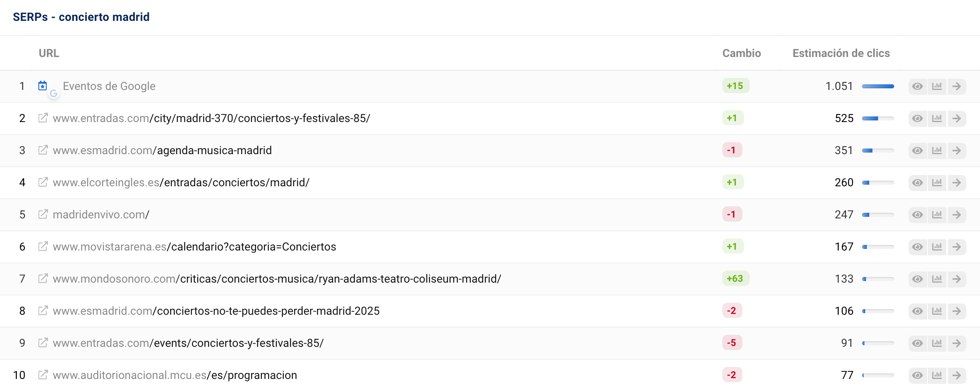Click arrow icon in the Eventos de Google row
Viewport: 980px width, 391px height.
pos(957,86)
